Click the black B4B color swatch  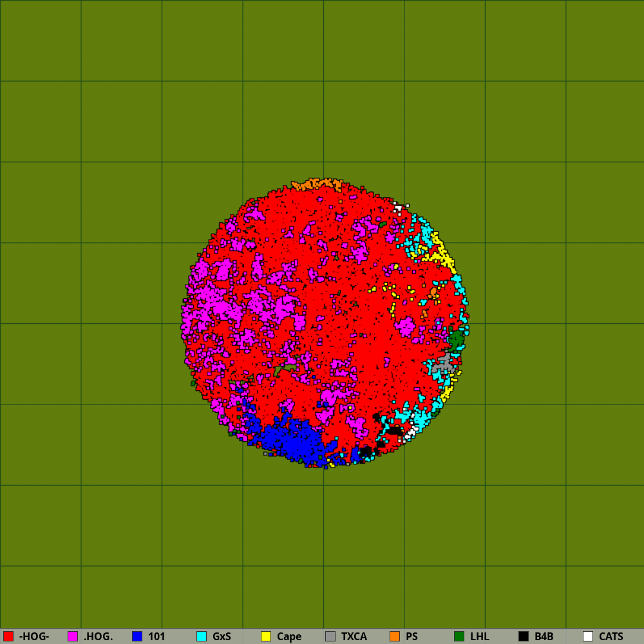click(x=524, y=636)
